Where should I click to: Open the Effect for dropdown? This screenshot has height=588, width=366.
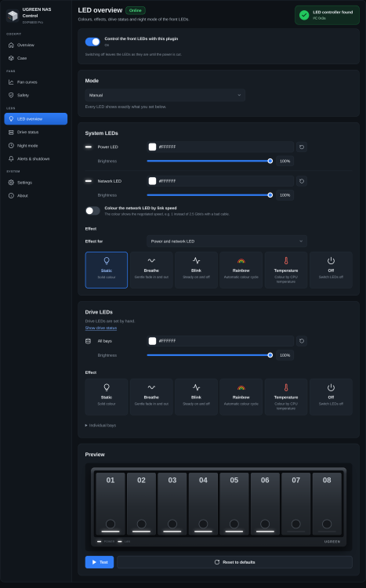(x=226, y=241)
